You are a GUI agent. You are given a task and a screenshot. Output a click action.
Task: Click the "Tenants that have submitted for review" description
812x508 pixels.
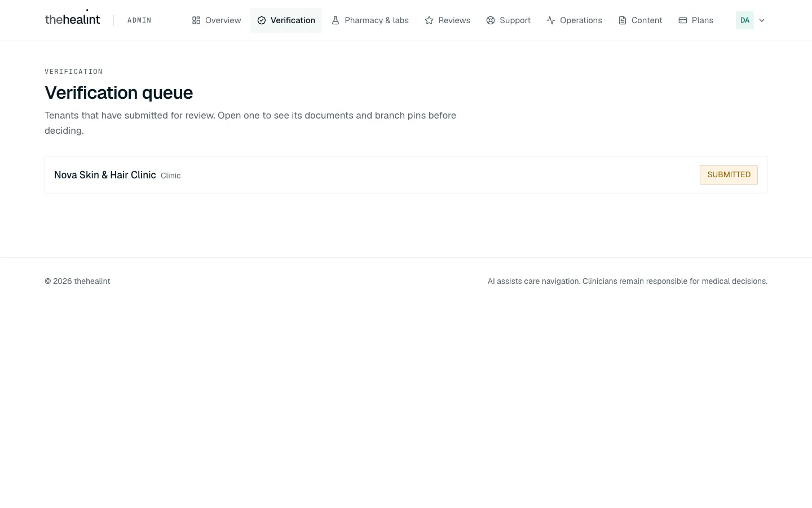click(250, 123)
